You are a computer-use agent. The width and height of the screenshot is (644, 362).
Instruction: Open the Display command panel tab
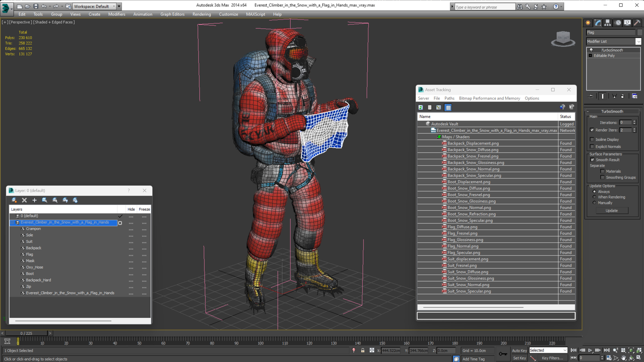pyautogui.click(x=627, y=23)
